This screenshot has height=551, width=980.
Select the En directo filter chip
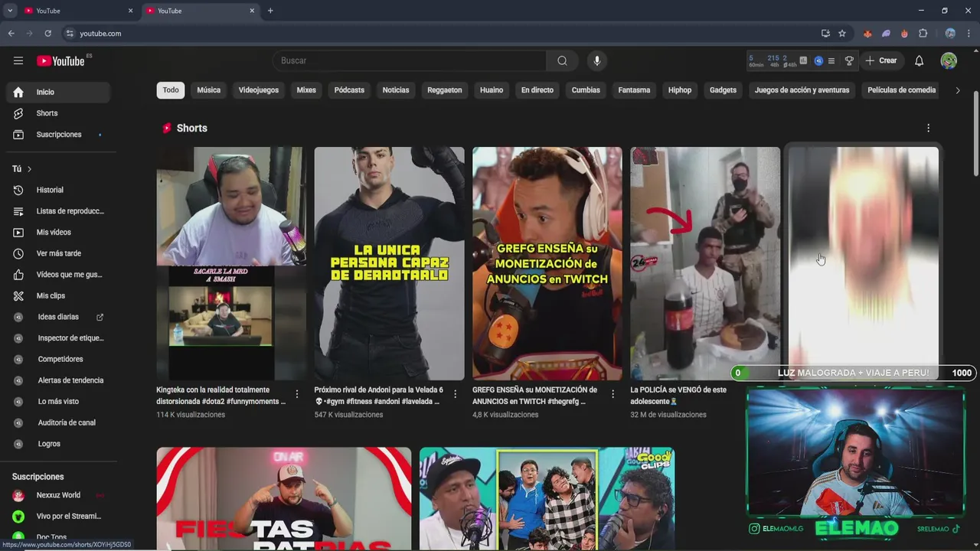537,90
